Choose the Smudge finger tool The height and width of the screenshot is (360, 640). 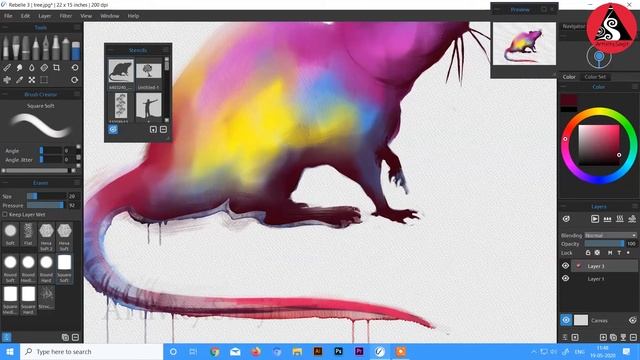(19, 68)
